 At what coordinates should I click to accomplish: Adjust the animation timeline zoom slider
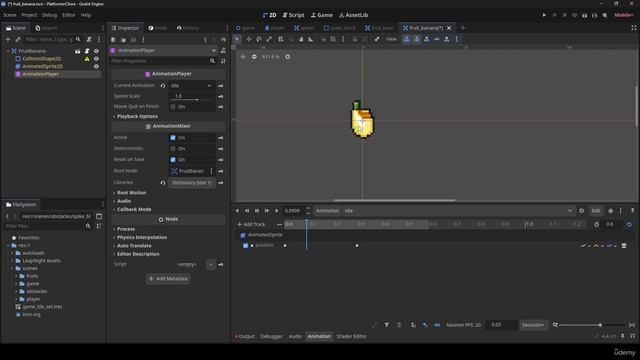(x=591, y=325)
